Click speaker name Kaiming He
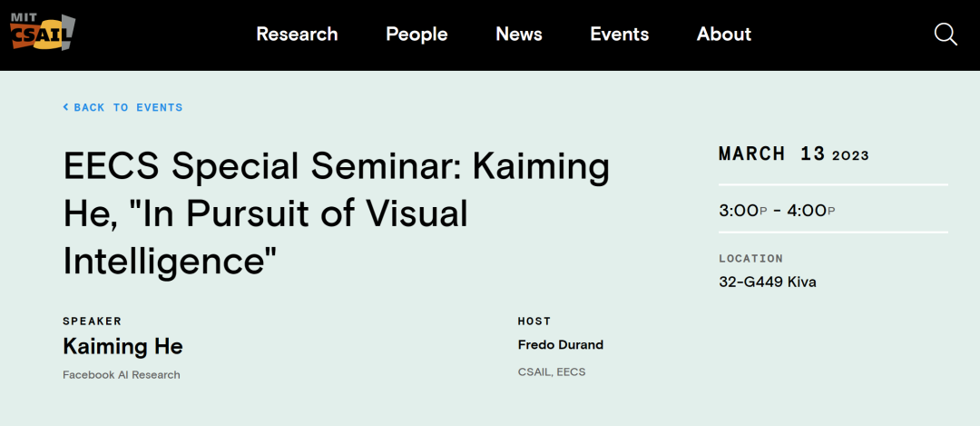This screenshot has height=426, width=980. (x=122, y=346)
